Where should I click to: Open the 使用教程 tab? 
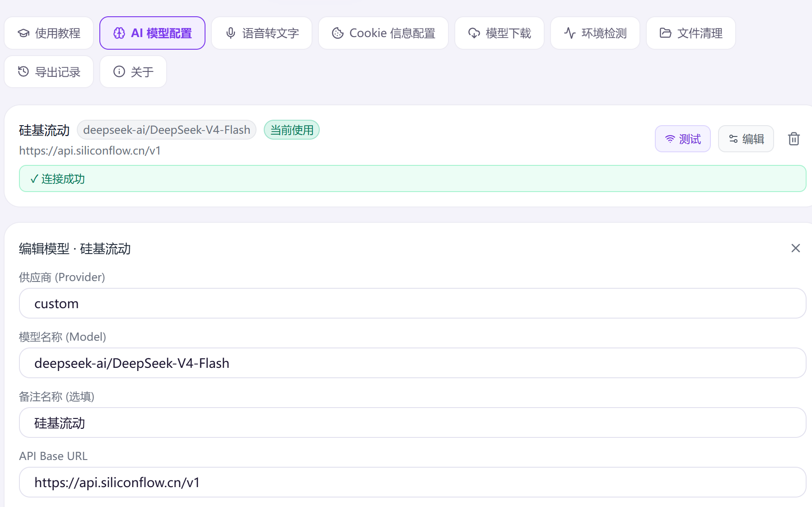(x=49, y=33)
